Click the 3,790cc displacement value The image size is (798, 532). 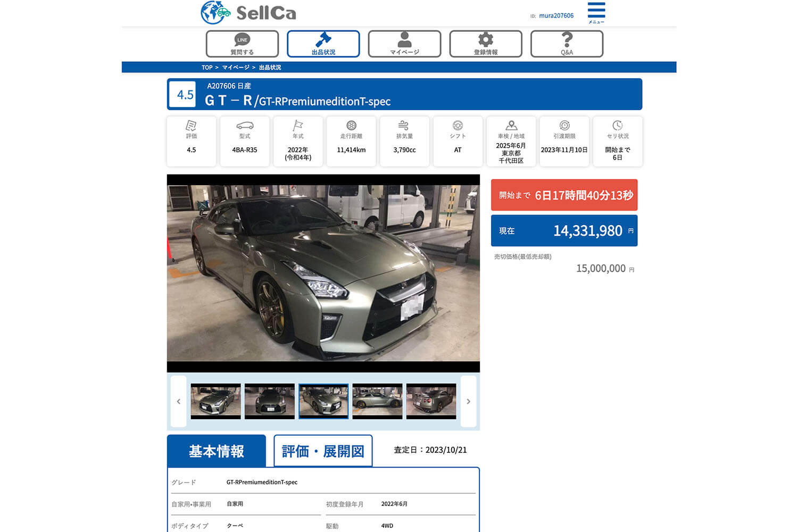point(404,150)
